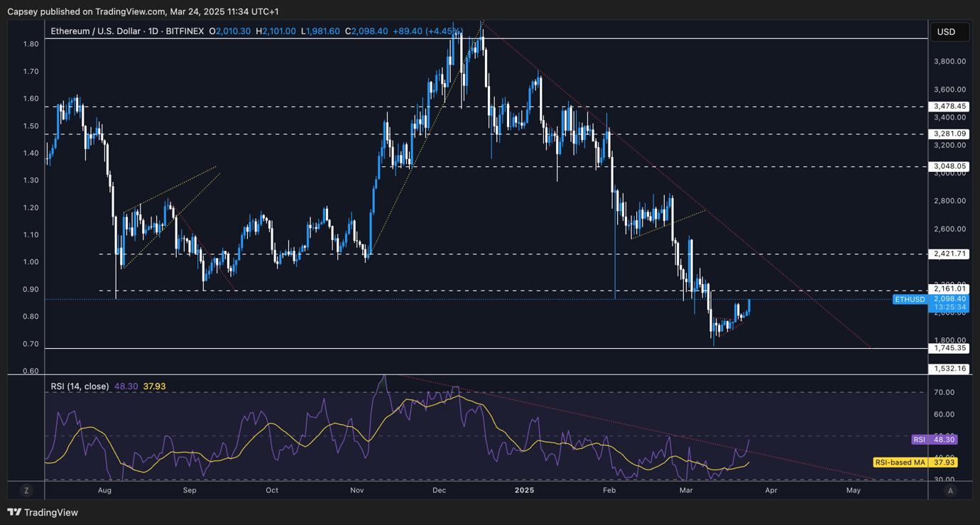The height and width of the screenshot is (525, 980).
Task: Click the green +4.45% change value in the legend
Action: 445,31
